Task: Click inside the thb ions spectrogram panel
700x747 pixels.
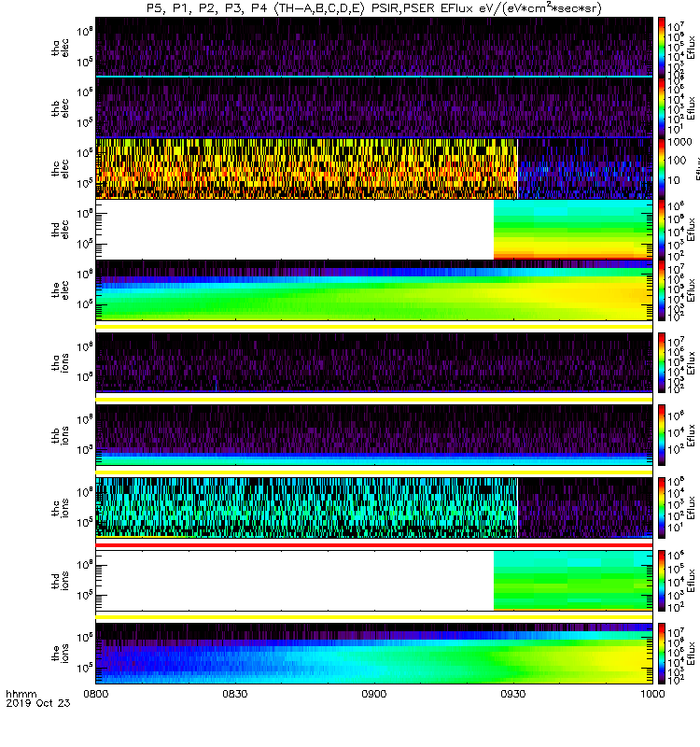Action: (374, 435)
